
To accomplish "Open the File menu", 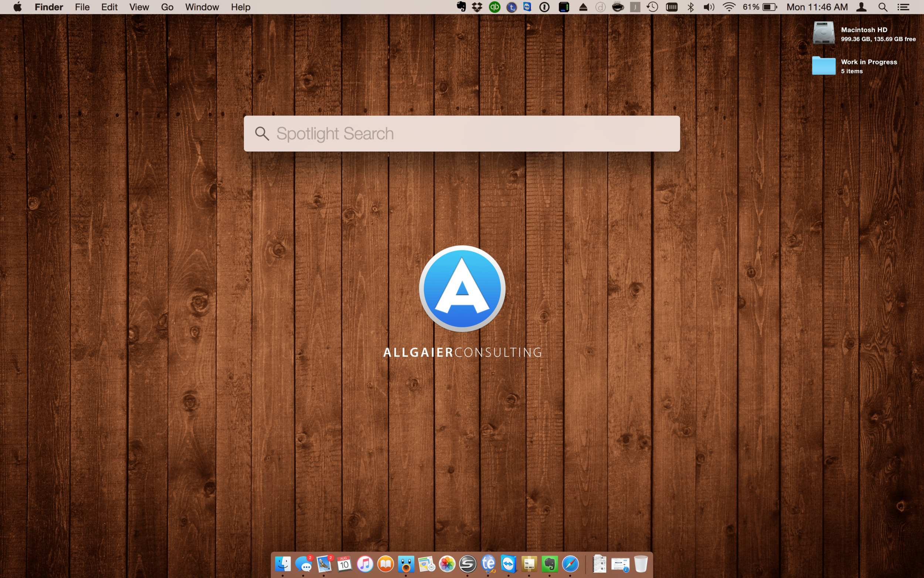I will pos(82,7).
